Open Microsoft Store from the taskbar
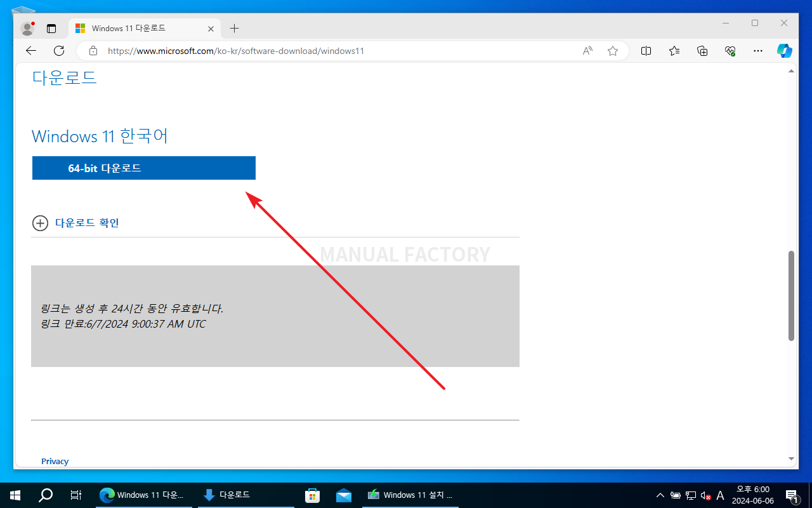This screenshot has width=812, height=508. [x=312, y=495]
